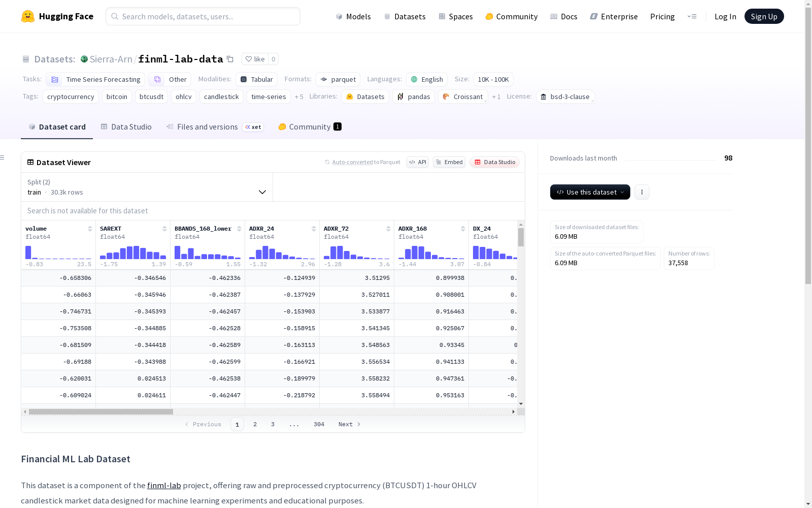Click the search models input field
The width and height of the screenshot is (812, 508).
(203, 16)
